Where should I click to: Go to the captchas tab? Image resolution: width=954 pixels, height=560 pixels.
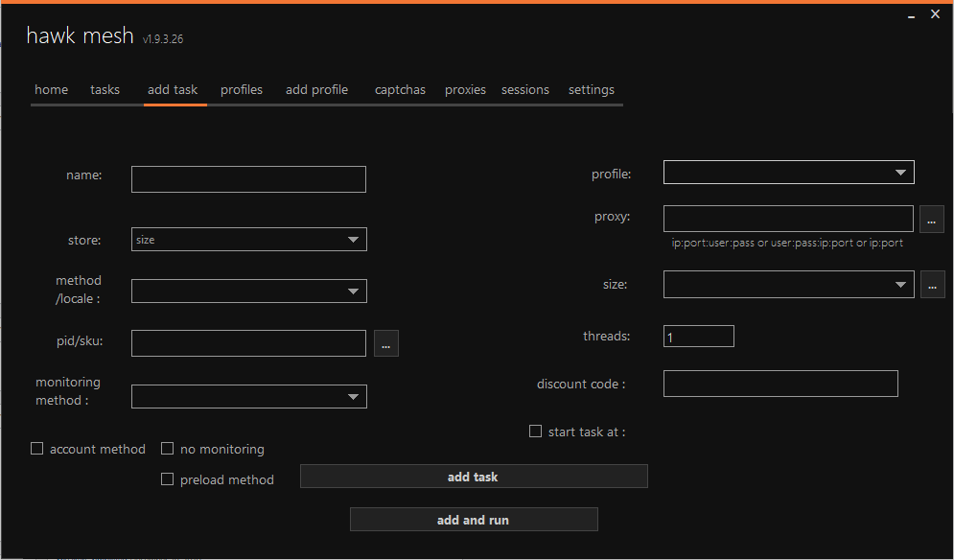pyautogui.click(x=400, y=90)
